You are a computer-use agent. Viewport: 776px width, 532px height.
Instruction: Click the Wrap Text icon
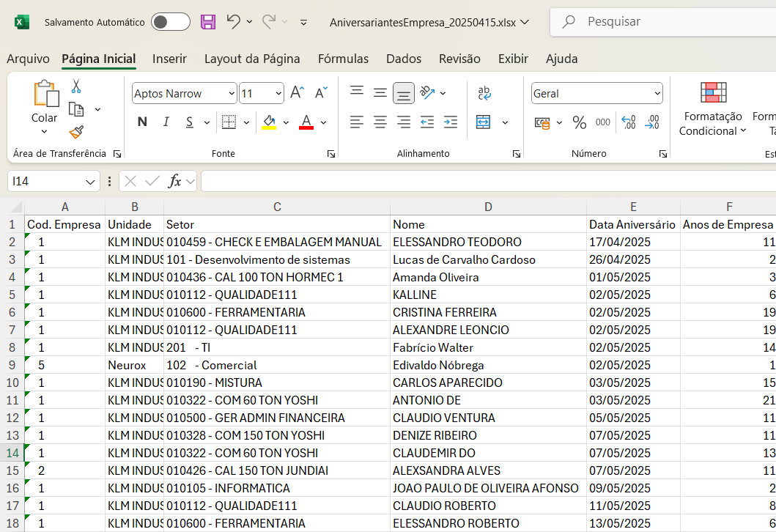coord(484,93)
